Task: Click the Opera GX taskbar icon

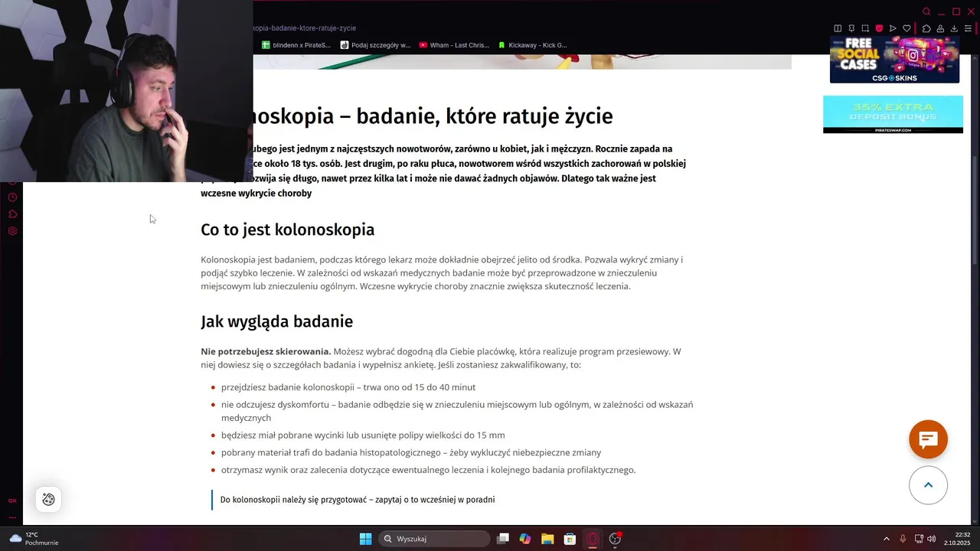Action: 593,539
